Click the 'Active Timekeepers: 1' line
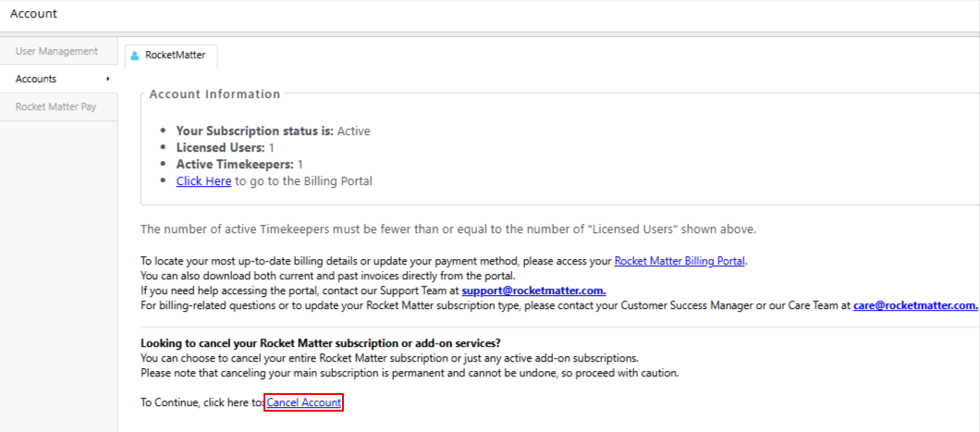980x432 pixels. point(239,165)
